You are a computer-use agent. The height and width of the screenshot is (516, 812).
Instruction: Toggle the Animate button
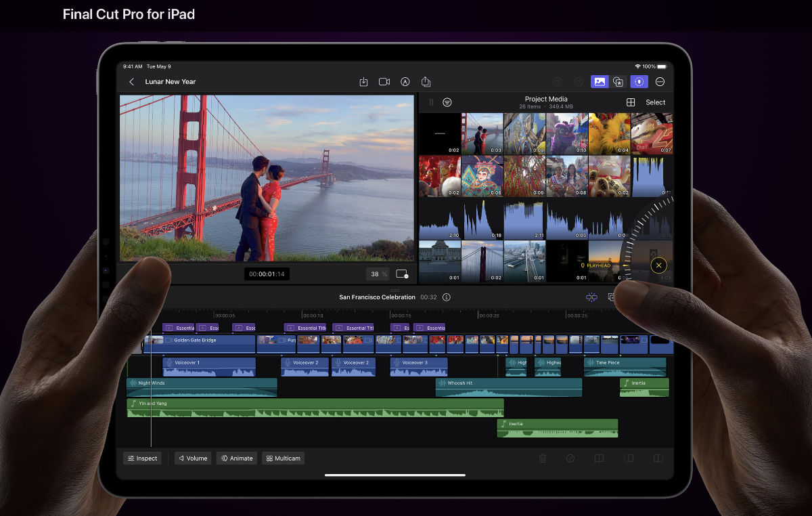[x=237, y=458]
